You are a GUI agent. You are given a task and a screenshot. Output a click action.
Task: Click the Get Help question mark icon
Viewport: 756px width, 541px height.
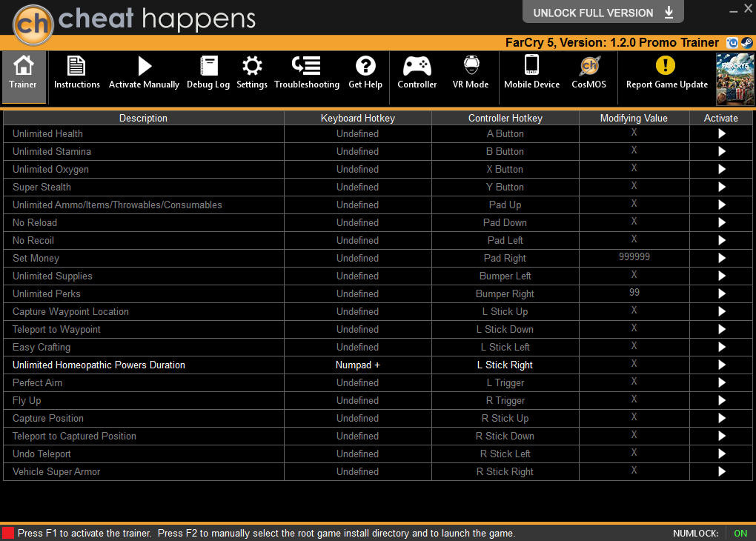click(365, 65)
